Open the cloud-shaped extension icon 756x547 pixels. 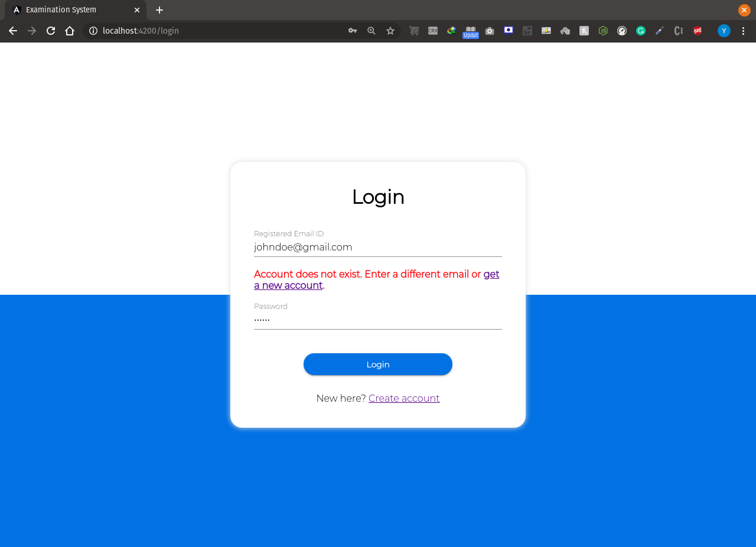565,31
